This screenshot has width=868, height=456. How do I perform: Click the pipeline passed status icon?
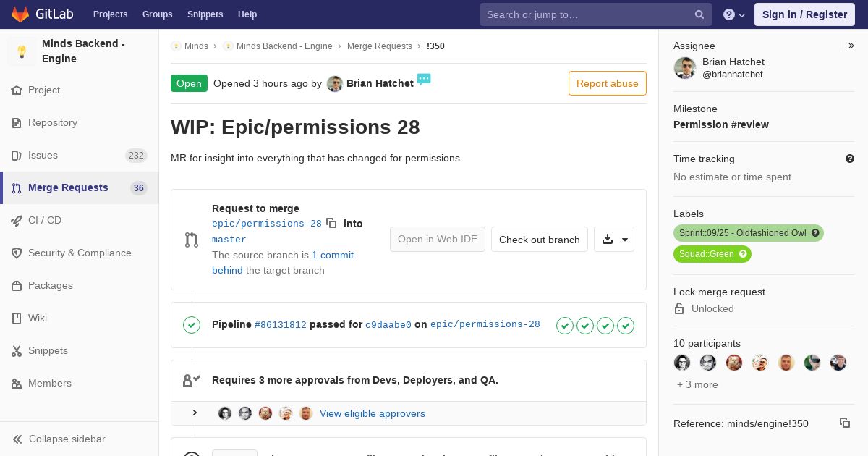click(192, 325)
